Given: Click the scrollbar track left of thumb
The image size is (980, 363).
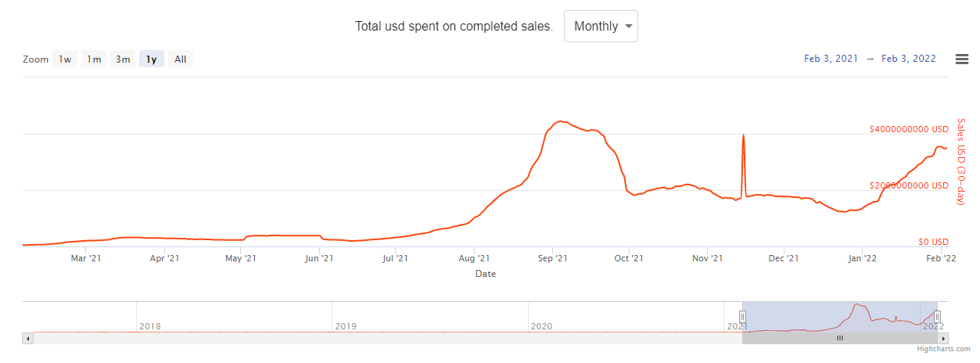Looking at the screenshot, I should pos(391,339).
